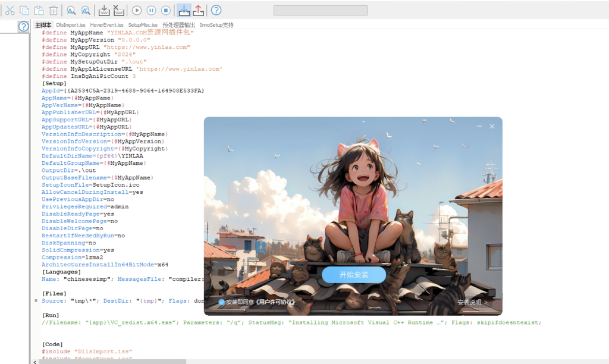The width and height of the screenshot is (609, 364).
Task: Open help from the toolbar question mark
Action: click(216, 11)
